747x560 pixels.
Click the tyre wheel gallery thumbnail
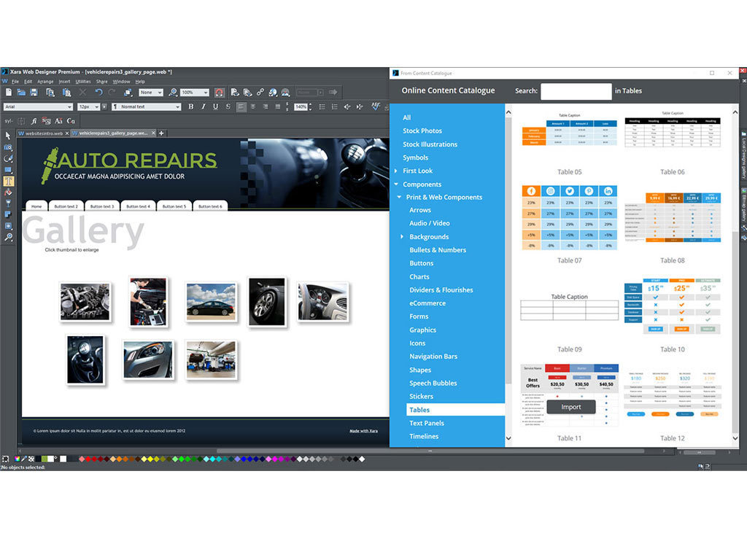(267, 302)
